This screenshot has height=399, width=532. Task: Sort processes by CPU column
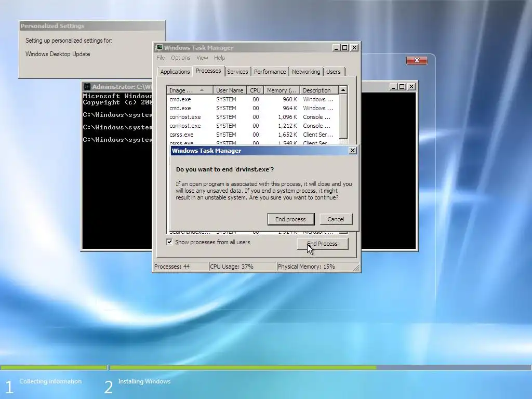click(x=255, y=90)
